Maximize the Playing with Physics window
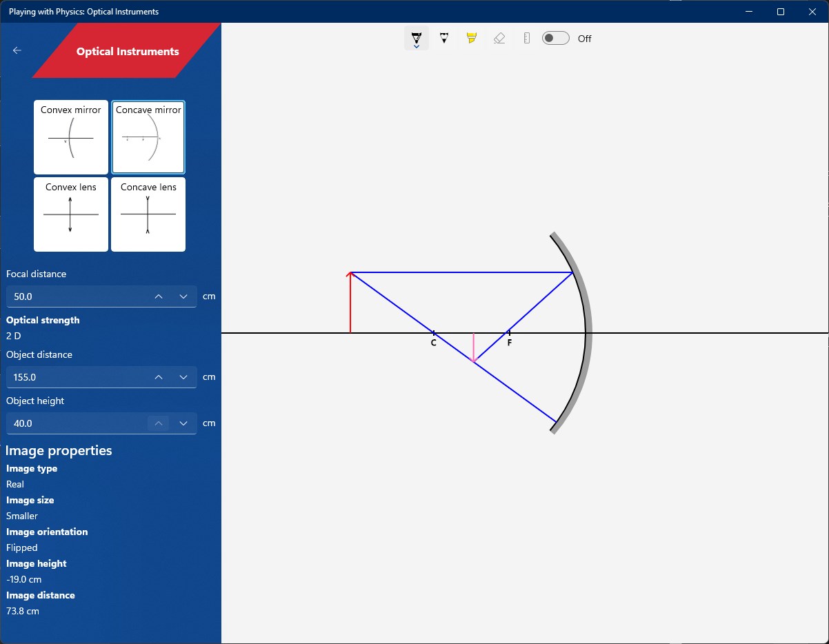 pos(781,11)
